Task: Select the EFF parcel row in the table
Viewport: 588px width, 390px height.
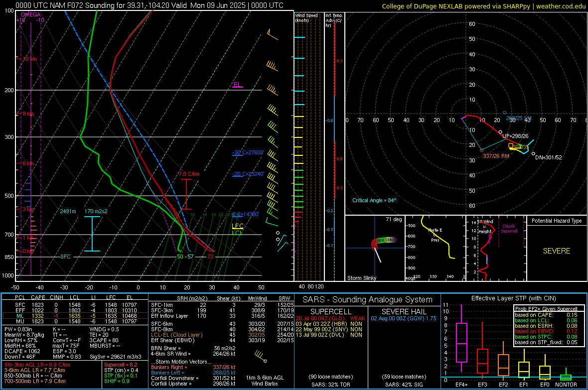Action: pyautogui.click(x=75, y=310)
